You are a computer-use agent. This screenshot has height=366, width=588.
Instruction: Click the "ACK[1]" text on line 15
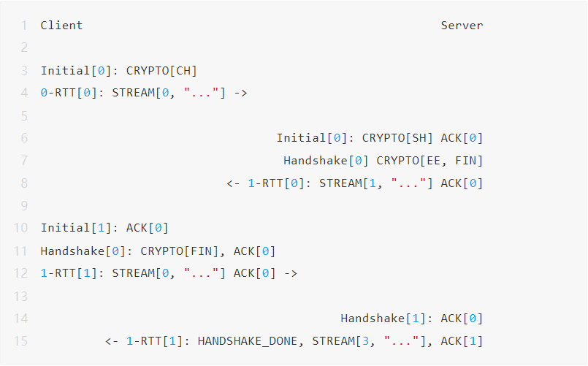(x=462, y=341)
